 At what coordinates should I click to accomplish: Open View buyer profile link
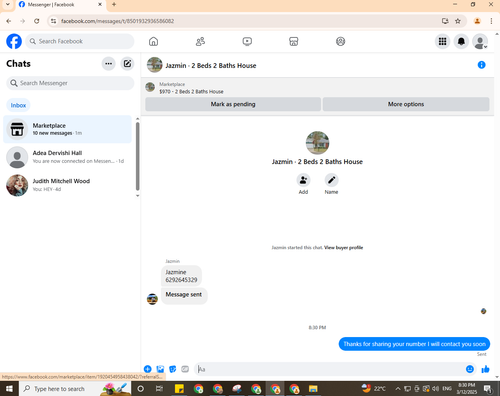pyautogui.click(x=343, y=247)
